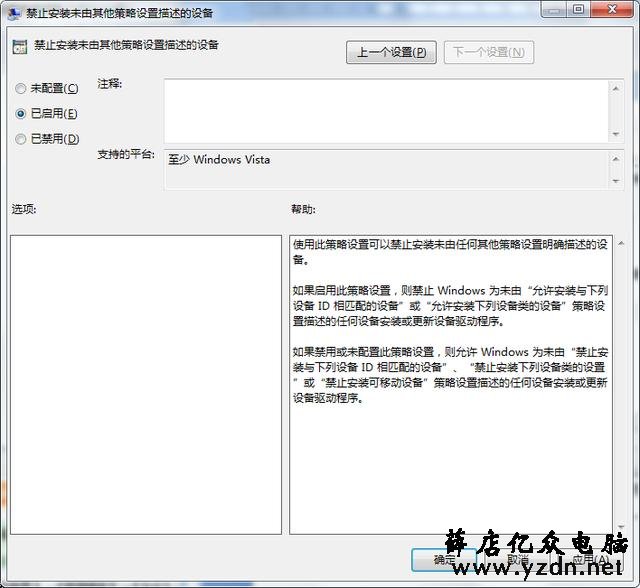Close the policy dialog window
Image resolution: width=640 pixels, height=588 pixels.
pos(611,9)
